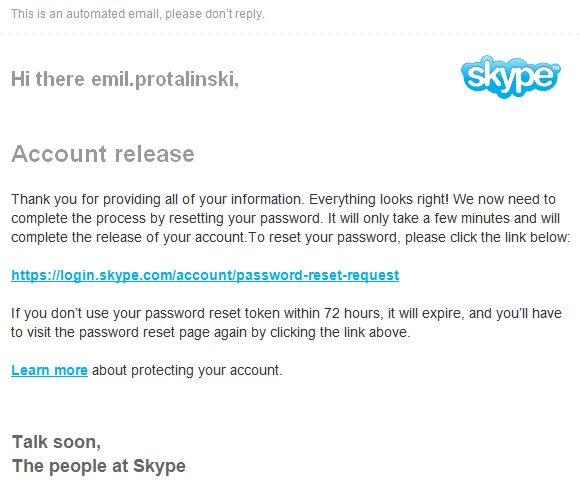Click the 'Thank you for providing' sentence

click(x=158, y=199)
